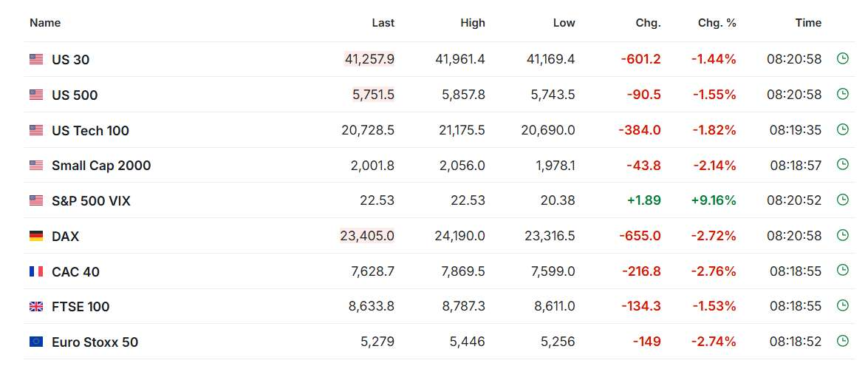Image resolution: width=868 pixels, height=366 pixels.
Task: Click the UK flag icon beside FTSE 100
Action: point(36,306)
